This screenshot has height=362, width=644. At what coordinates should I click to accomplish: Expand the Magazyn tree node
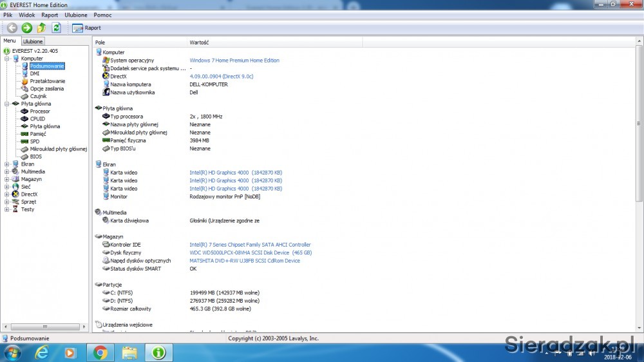click(x=7, y=179)
